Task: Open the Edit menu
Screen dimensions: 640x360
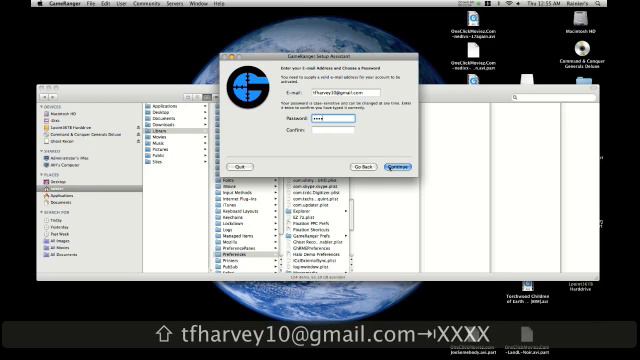Action: (106, 3)
